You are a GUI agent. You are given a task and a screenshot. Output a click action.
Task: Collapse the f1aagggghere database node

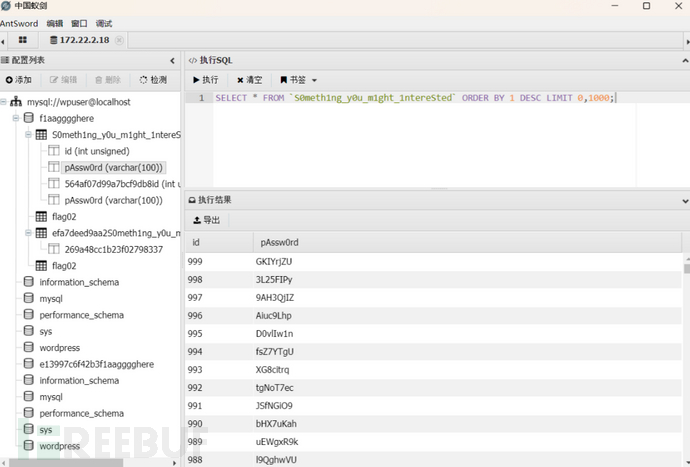coord(17,118)
